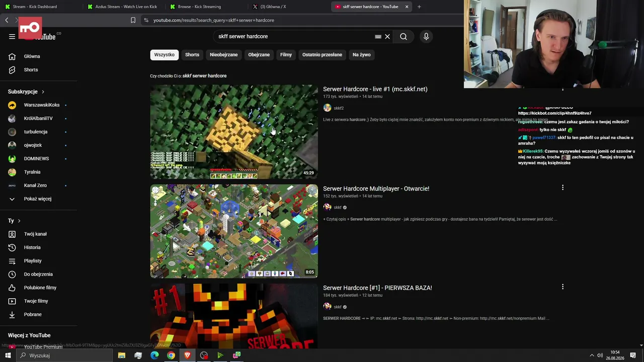Image resolution: width=644 pixels, height=362 pixels.
Task: Open more options for PIERWSZA BAZA video
Action: tap(562, 287)
